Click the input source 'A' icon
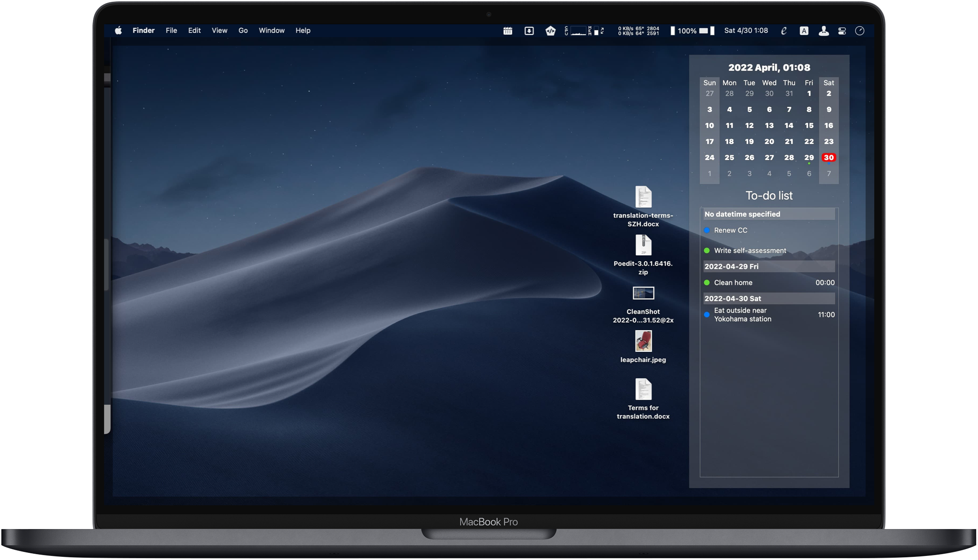 coord(804,31)
